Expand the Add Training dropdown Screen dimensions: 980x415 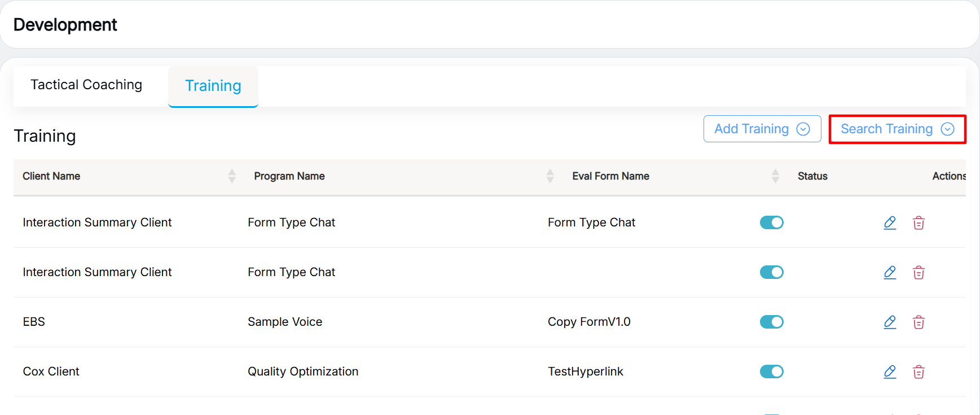click(x=762, y=129)
